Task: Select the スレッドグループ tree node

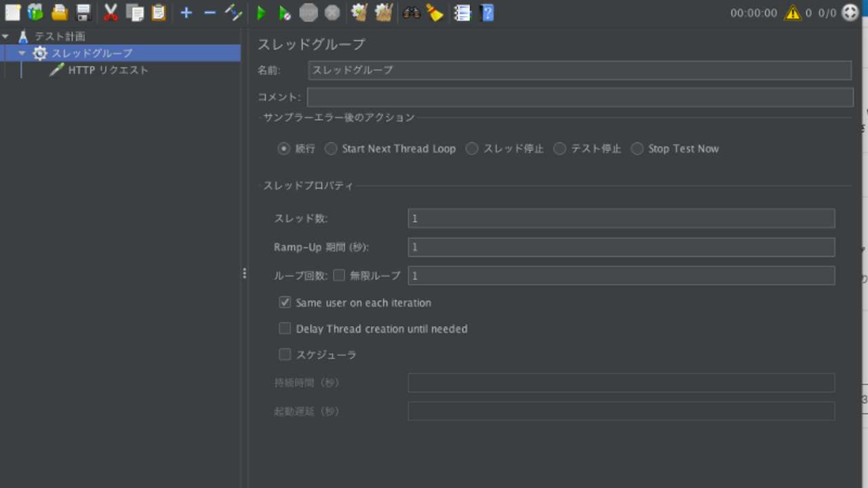Action: [92, 53]
